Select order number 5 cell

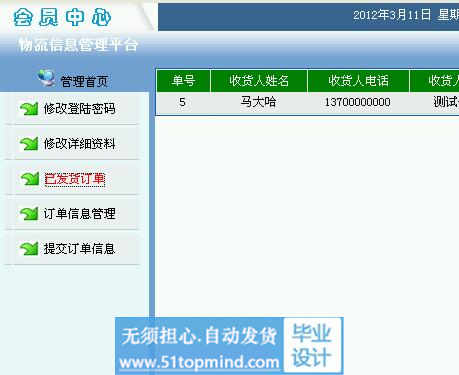(182, 102)
